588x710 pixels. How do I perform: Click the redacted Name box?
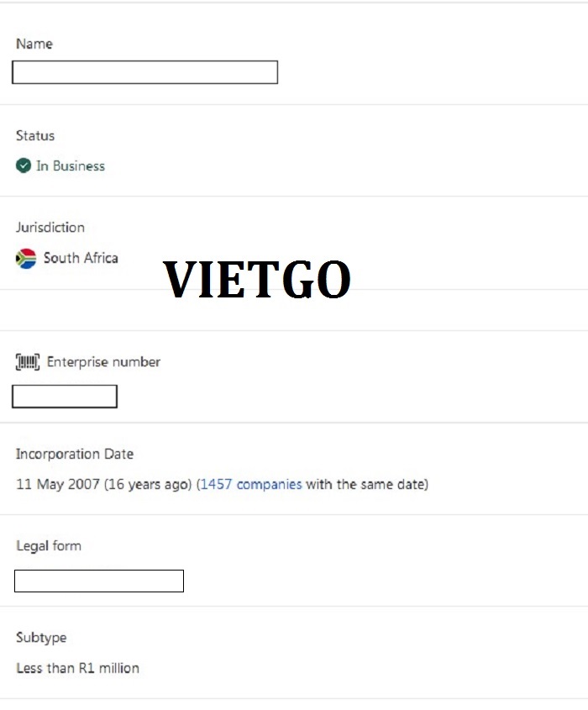(144, 72)
